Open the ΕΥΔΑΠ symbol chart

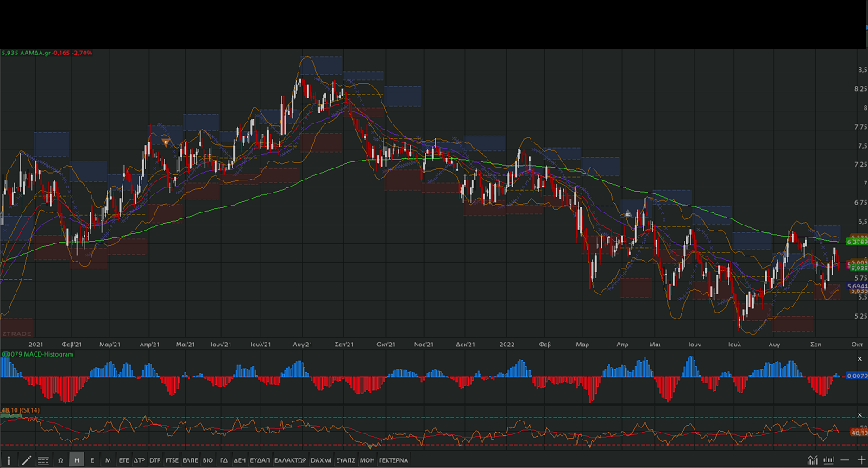coord(260,459)
